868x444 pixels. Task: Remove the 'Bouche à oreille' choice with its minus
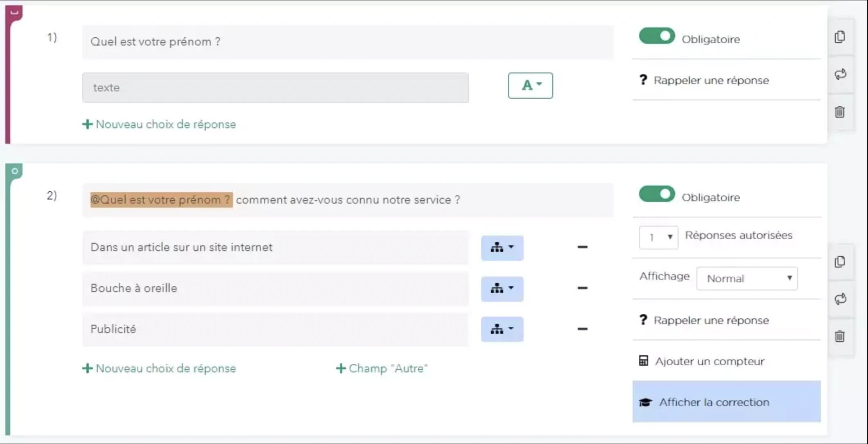pyautogui.click(x=582, y=288)
